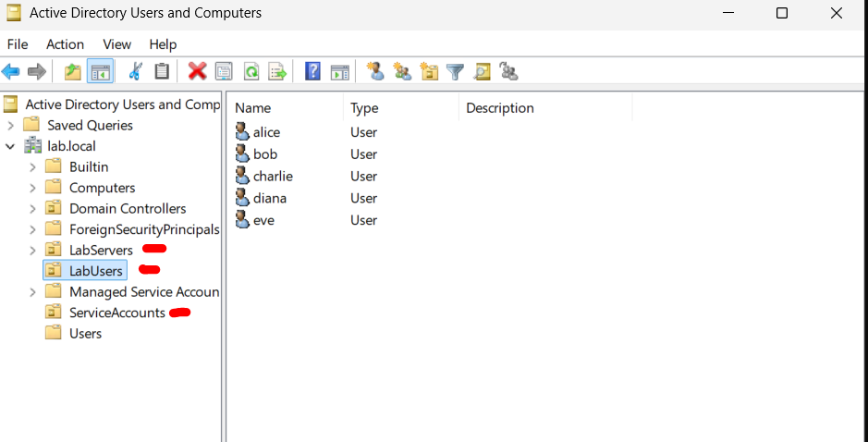Go up one level with folder icon

pos(72,71)
